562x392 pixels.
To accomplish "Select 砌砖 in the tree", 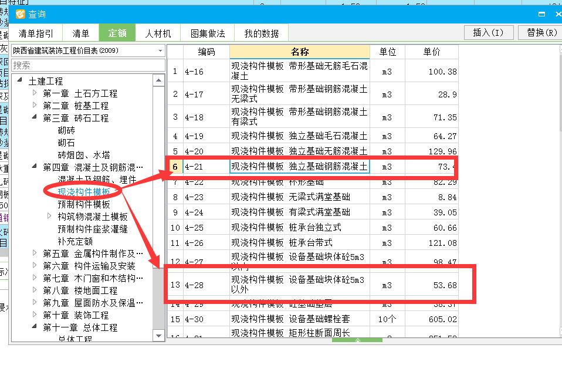I will point(66,130).
